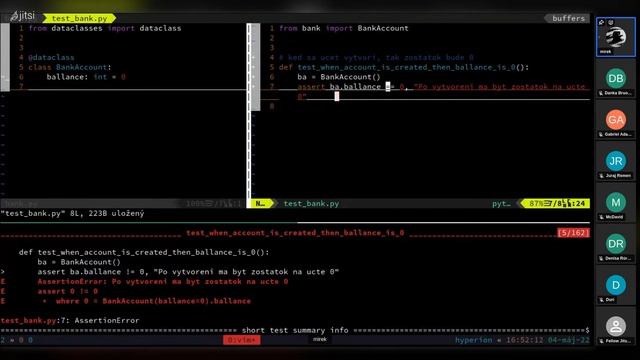Screen dimensions: 640x360
Task: Click muted mic icon on DR tile
Action: [x=601, y=258]
